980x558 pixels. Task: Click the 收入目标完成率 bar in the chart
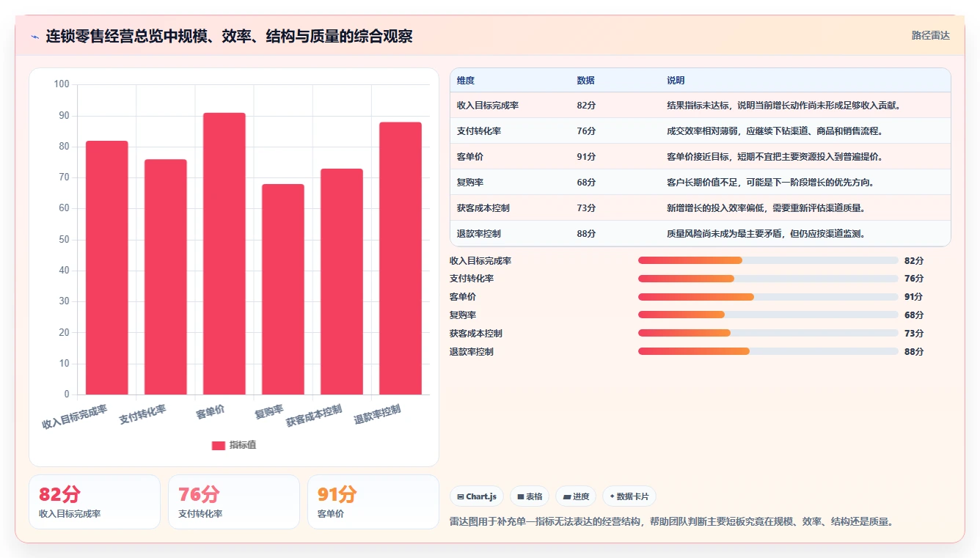[x=107, y=268]
